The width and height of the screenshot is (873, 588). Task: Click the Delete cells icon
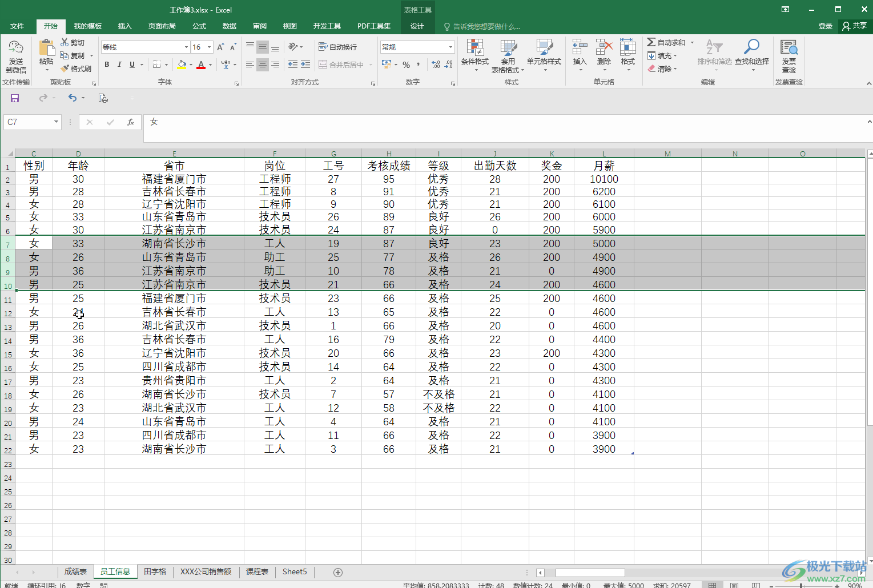pos(604,48)
